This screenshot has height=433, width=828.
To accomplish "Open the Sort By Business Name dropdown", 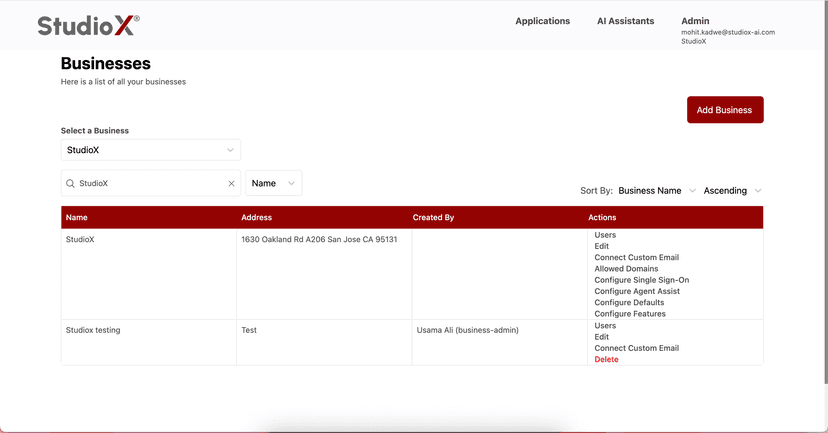I will coord(657,191).
